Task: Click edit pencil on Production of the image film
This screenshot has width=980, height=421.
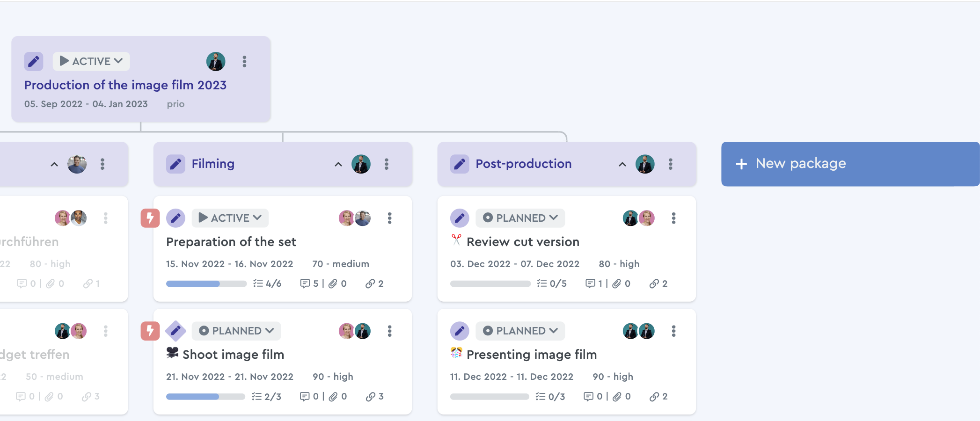Action: tap(34, 61)
